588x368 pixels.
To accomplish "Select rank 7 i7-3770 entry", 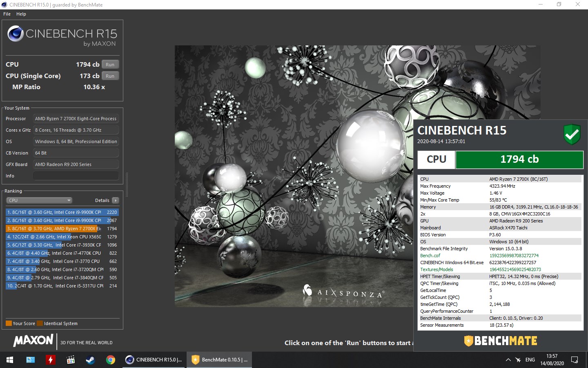I will (x=62, y=261).
